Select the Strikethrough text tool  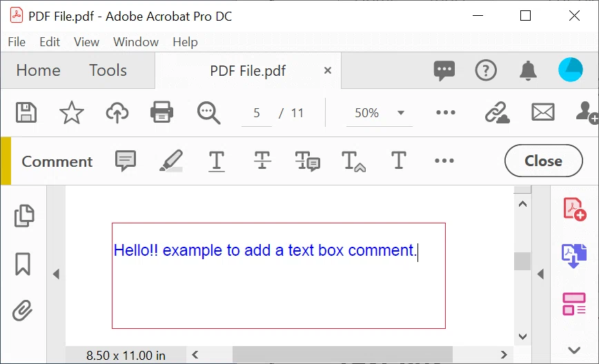click(x=262, y=160)
